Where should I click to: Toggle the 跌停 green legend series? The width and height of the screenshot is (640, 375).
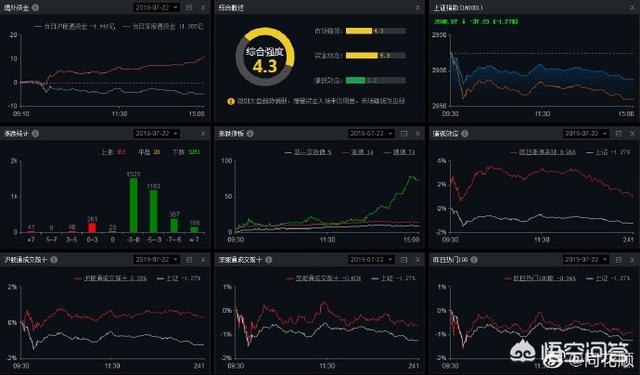(399, 152)
